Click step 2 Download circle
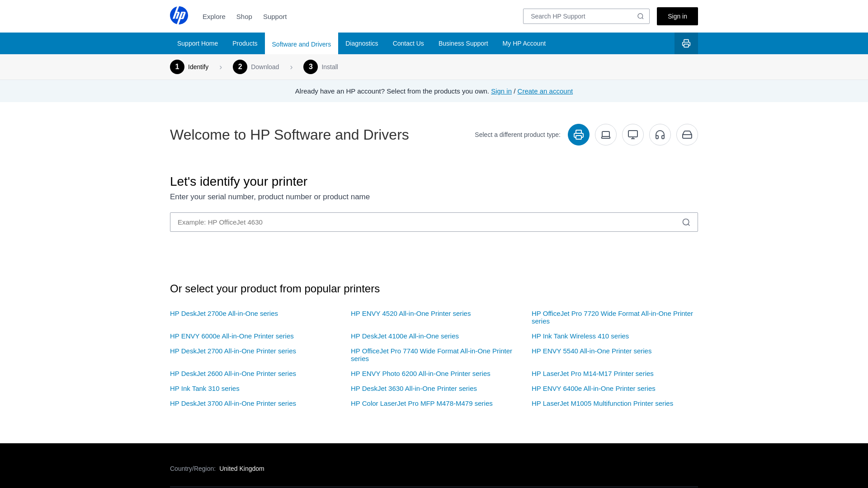 [240, 67]
